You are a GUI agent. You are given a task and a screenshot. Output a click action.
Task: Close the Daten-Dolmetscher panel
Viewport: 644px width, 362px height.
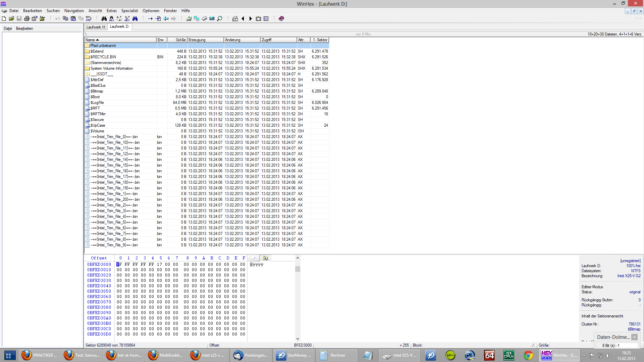pyautogui.click(x=634, y=337)
